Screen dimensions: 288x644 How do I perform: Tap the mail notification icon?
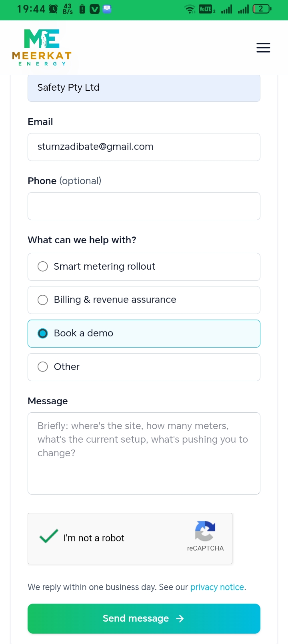coord(107,9)
